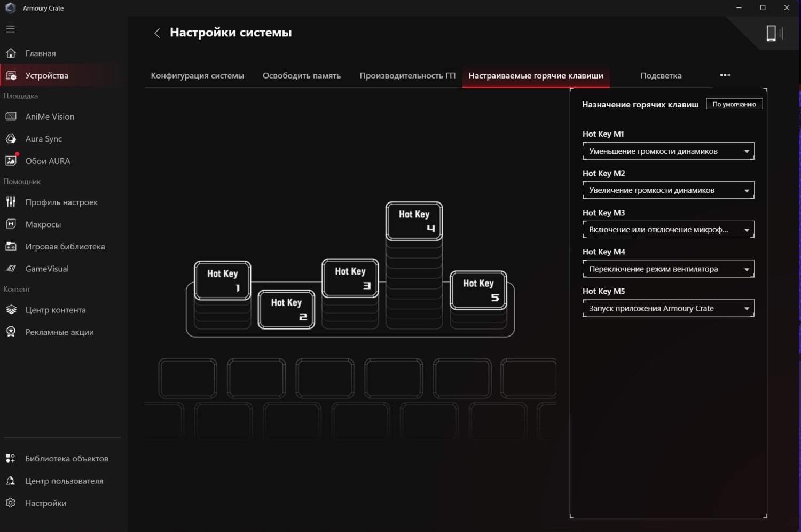801x532 pixels.
Task: Open Центр пользователя
Action: coord(64,481)
